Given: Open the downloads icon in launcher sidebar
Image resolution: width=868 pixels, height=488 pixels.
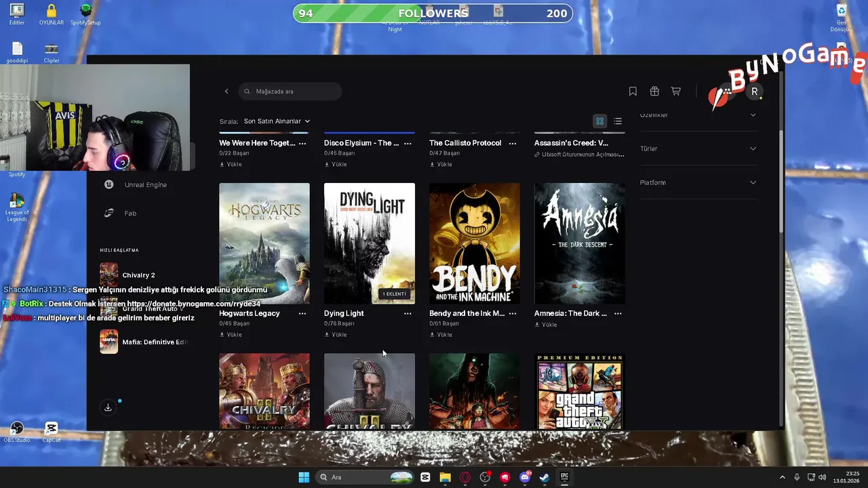Looking at the screenshot, I should click(108, 407).
